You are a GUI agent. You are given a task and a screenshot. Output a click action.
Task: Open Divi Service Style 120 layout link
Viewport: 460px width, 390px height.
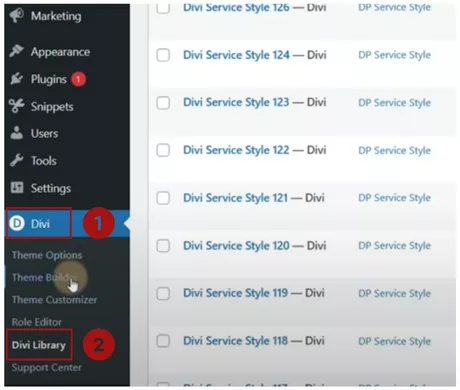236,246
